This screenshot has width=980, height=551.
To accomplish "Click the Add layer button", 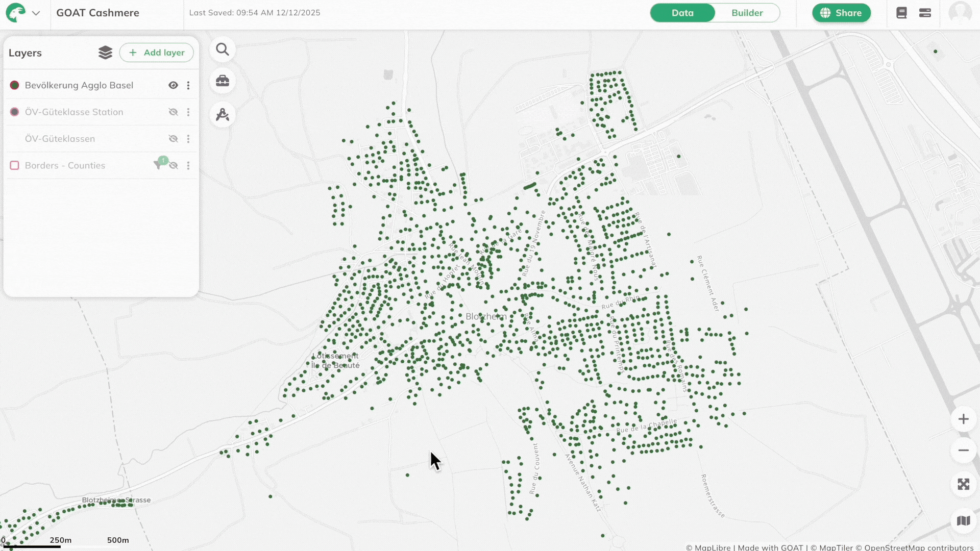I will click(157, 53).
